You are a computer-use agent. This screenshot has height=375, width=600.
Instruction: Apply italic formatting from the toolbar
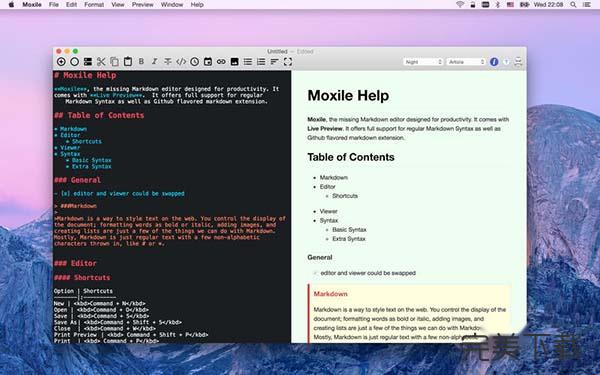(x=155, y=62)
